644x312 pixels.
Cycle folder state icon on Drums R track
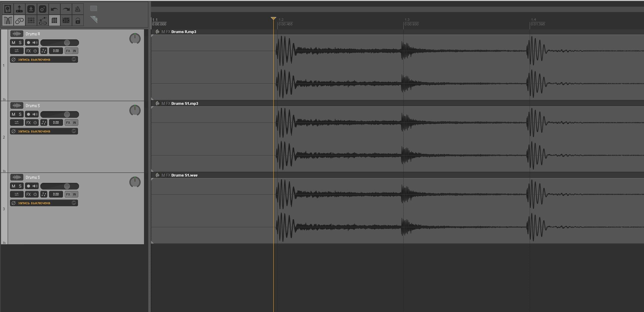click(x=4, y=99)
